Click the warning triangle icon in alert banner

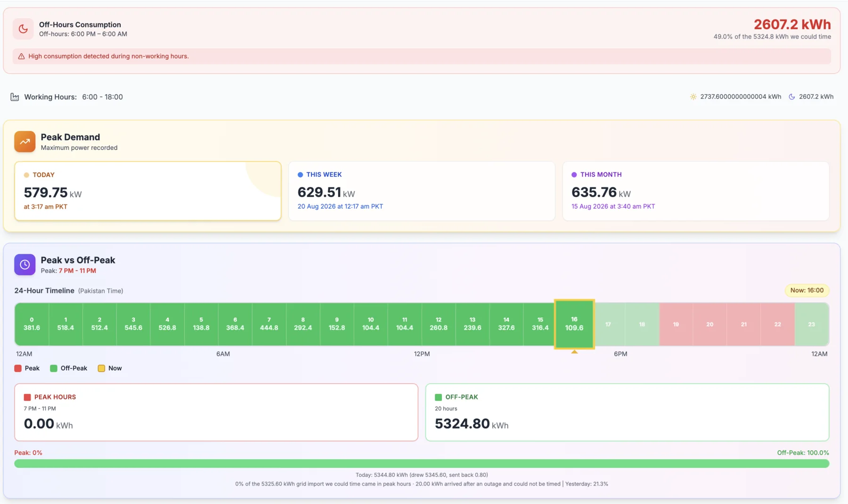(x=21, y=56)
